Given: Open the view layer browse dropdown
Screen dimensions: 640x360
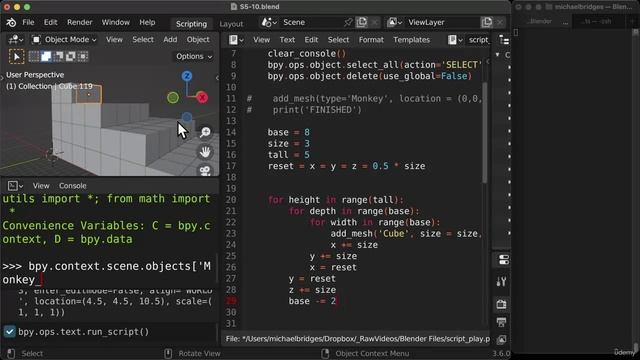Looking at the screenshot, I should pos(394,22).
